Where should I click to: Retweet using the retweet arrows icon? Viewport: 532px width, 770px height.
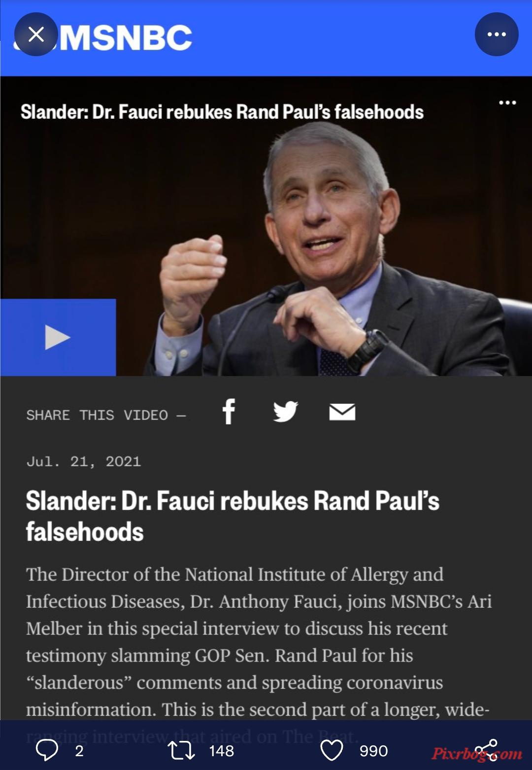[x=181, y=751]
